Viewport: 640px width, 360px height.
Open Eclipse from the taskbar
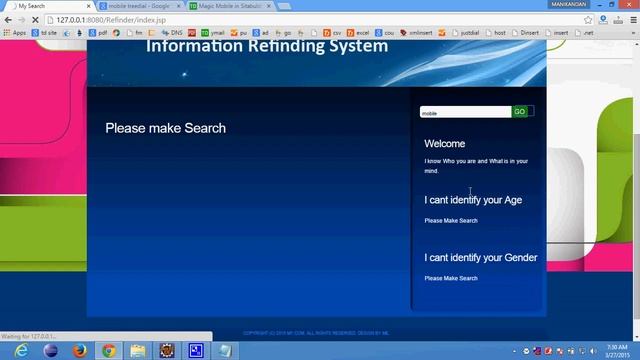click(51, 351)
